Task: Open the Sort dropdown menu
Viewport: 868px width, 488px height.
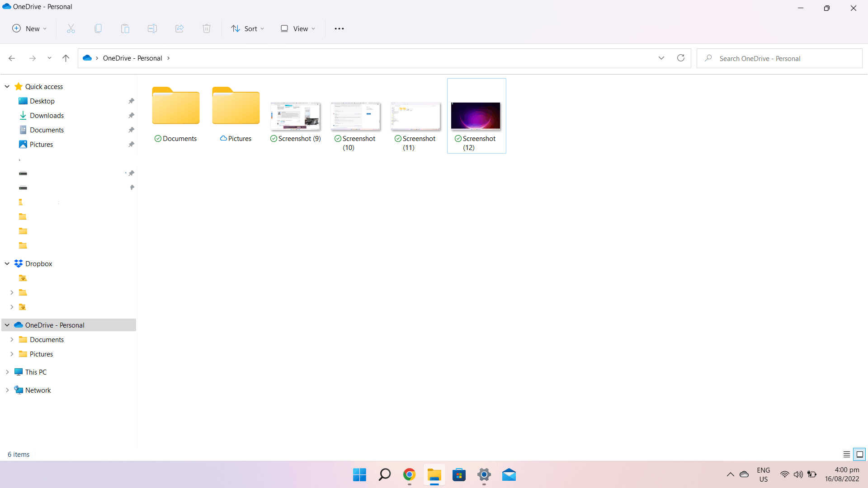Action: (247, 28)
